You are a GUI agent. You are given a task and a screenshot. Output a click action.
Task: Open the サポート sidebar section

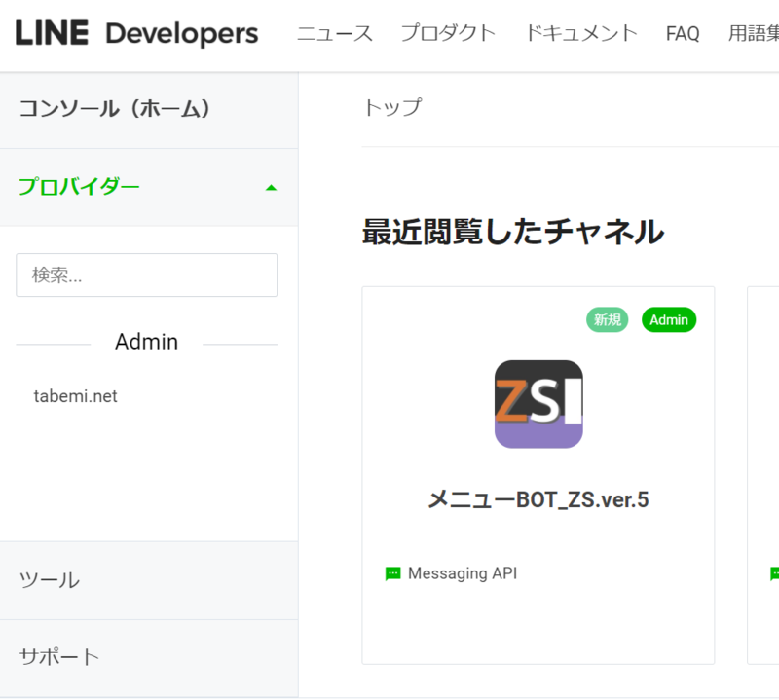[x=149, y=658]
